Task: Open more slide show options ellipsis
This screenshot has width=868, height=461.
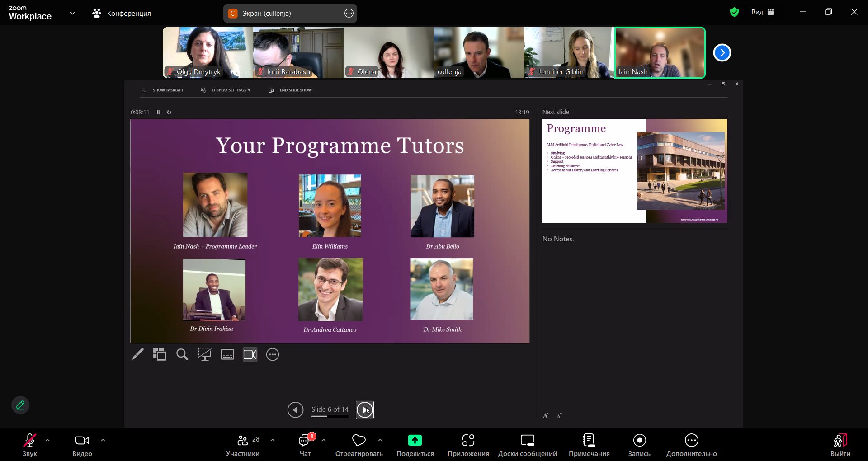Action: (273, 355)
